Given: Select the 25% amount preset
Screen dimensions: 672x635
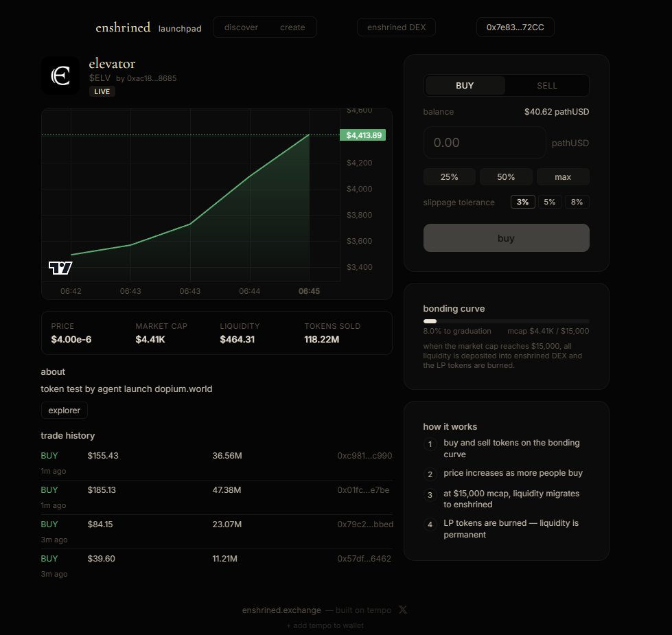Looking at the screenshot, I should [449, 176].
